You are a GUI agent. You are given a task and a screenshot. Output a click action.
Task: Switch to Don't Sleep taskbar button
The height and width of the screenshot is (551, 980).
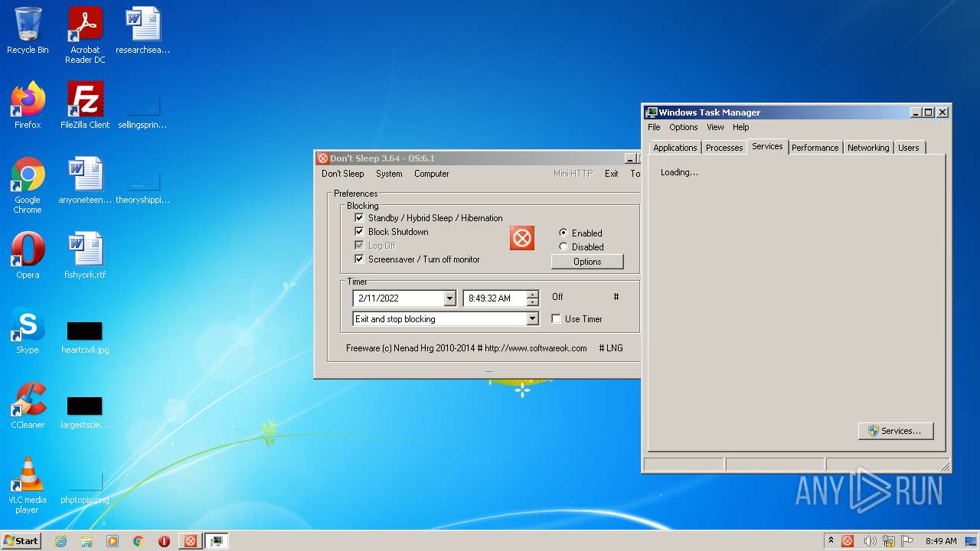click(191, 541)
